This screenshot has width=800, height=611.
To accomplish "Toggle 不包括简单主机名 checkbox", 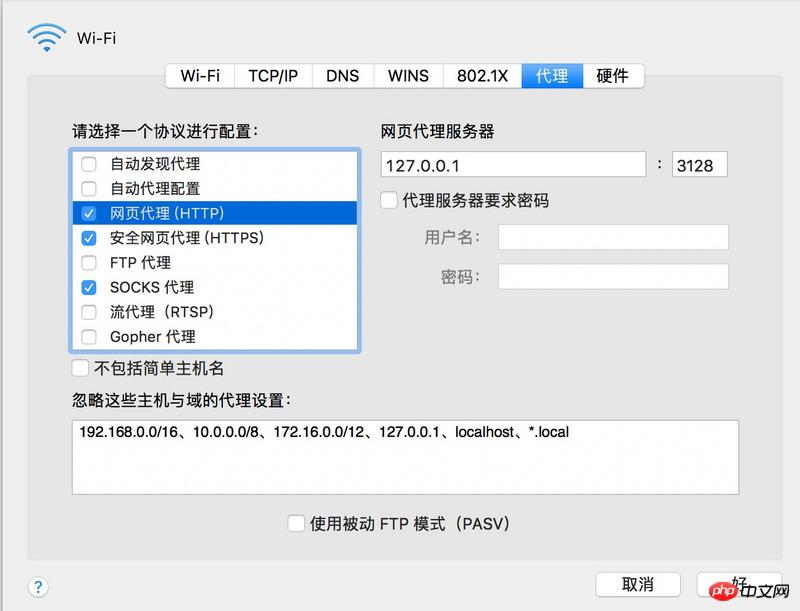I will (x=80, y=368).
